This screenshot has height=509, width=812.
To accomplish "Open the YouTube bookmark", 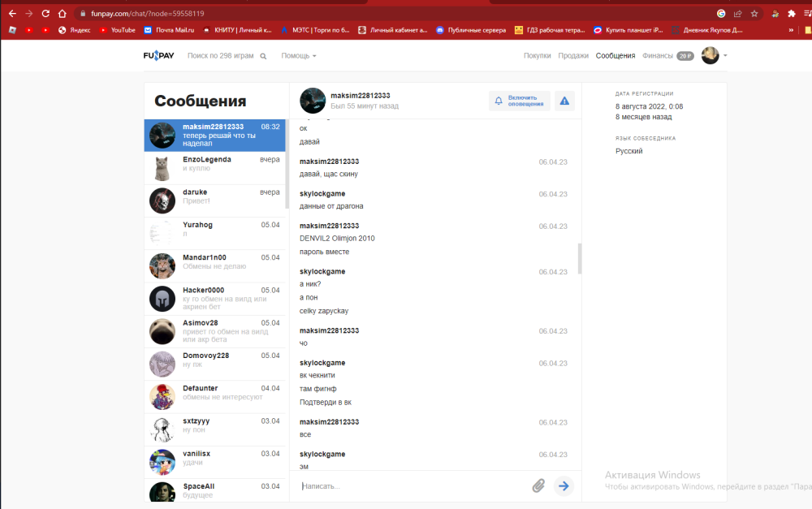I will [x=117, y=30].
